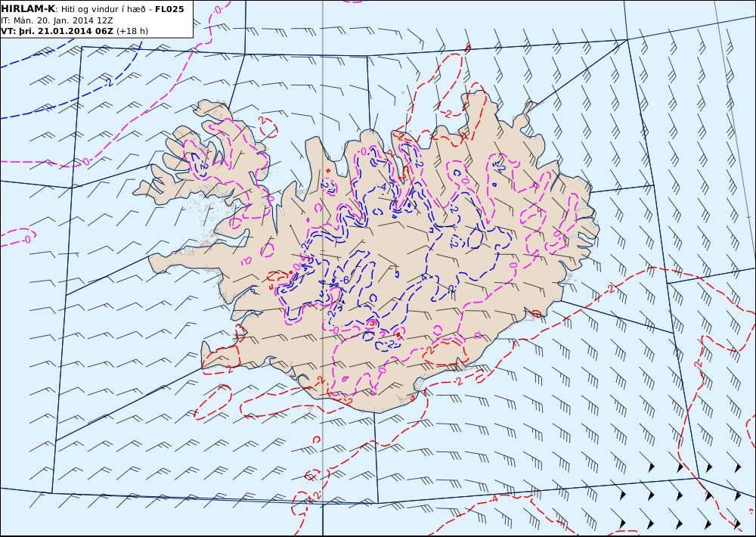Click the HIRLAM-K model title text
756x537 pixels.
click(27, 8)
